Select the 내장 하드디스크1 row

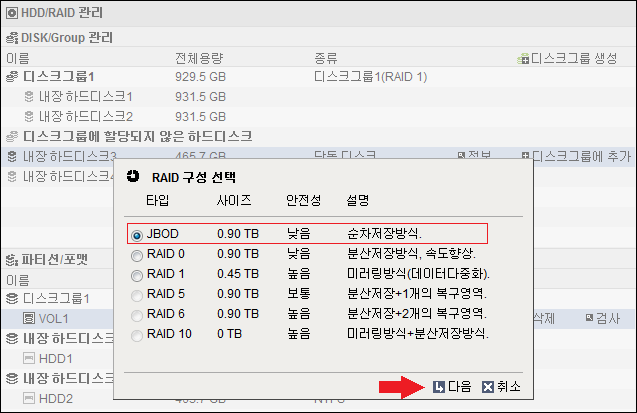(x=318, y=97)
